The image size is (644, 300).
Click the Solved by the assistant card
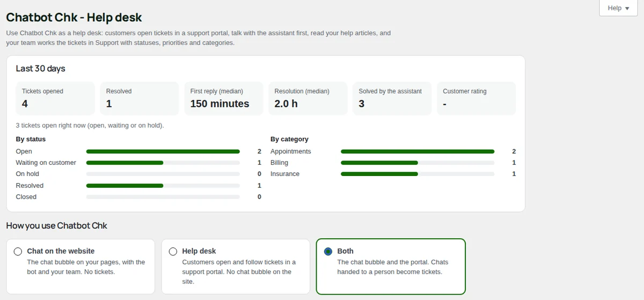click(x=392, y=98)
